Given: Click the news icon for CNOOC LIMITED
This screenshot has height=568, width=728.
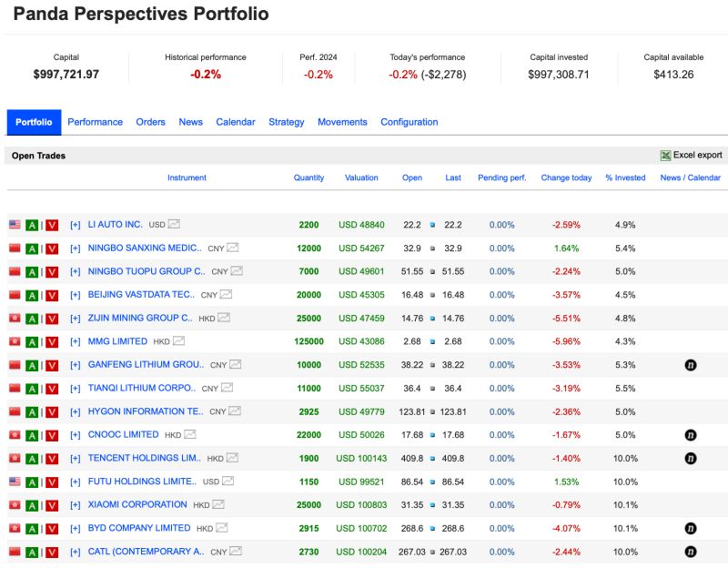Looking at the screenshot, I should coord(690,434).
